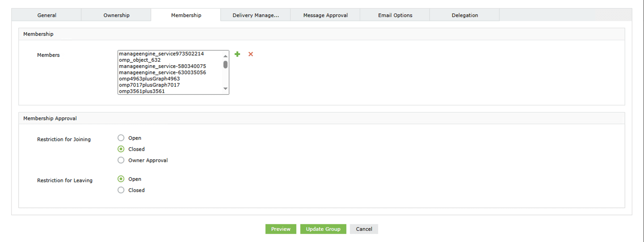Select Closed for Restriction for Leaving
The height and width of the screenshot is (242, 644).
121,190
